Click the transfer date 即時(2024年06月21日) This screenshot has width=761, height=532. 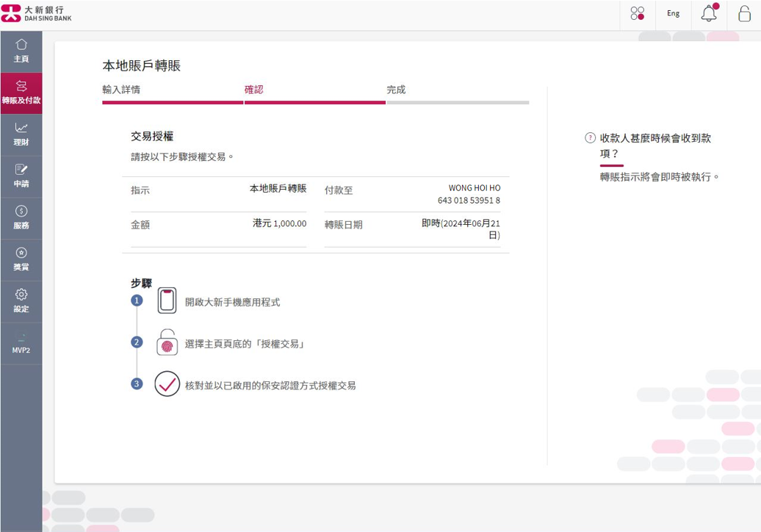(461, 229)
